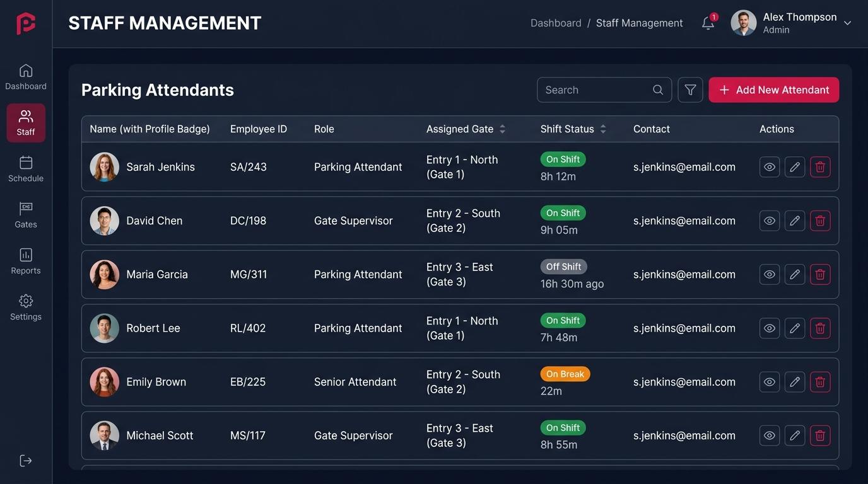
Task: Open Gates from the sidebar
Action: click(x=26, y=215)
